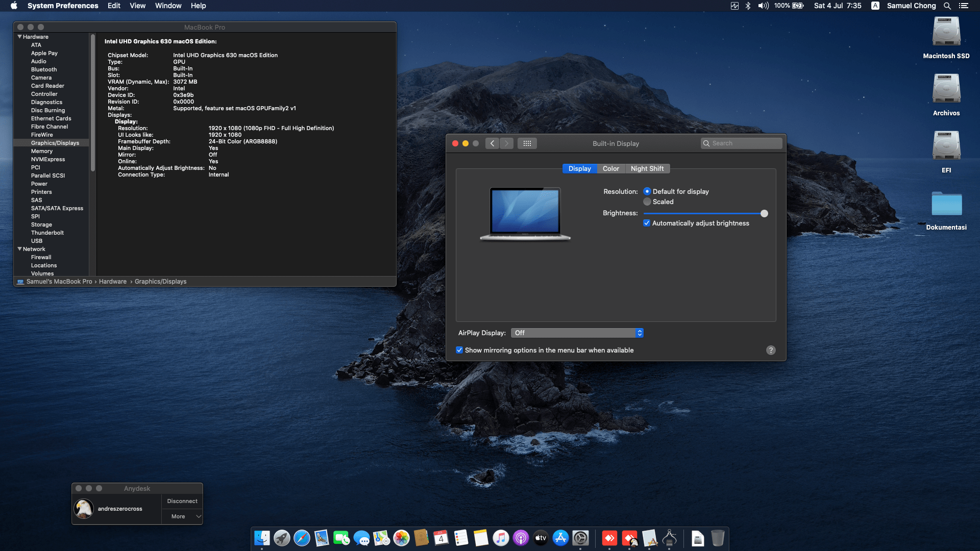Disconnect the Anydesk session
The width and height of the screenshot is (980, 551).
pos(182,501)
